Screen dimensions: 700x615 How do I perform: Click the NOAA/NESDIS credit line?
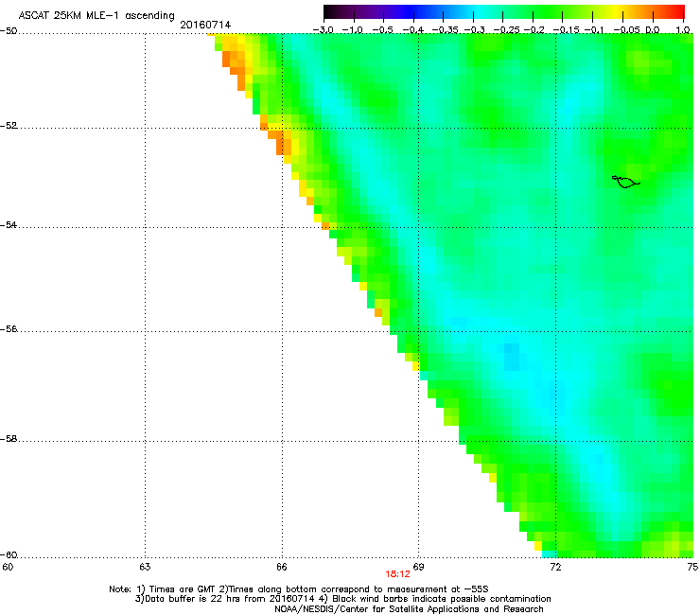pyautogui.click(x=409, y=609)
